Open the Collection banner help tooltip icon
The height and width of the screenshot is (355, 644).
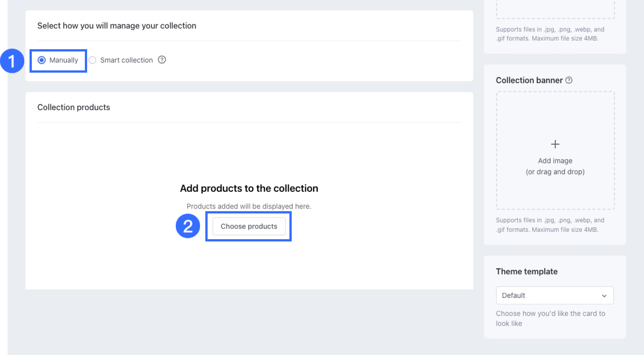569,80
